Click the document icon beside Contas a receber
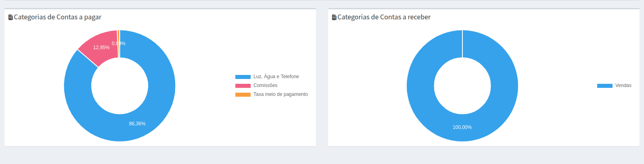The image size is (644, 164). pyautogui.click(x=334, y=17)
